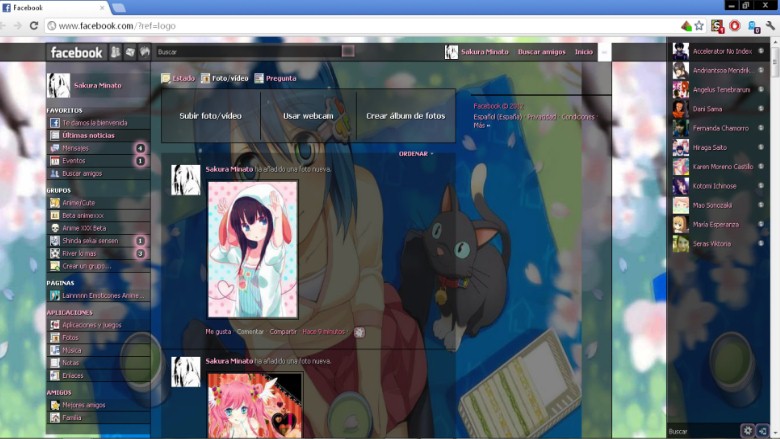Click the Notas icon in sidebar
This screenshot has width=780, height=439.
coord(55,363)
